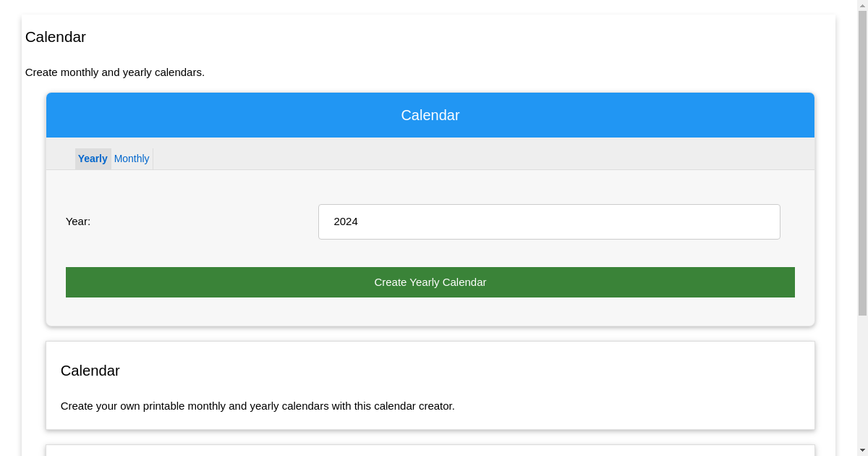
Task: Click the scrollbar up arrow at top
Action: tap(862, 4)
